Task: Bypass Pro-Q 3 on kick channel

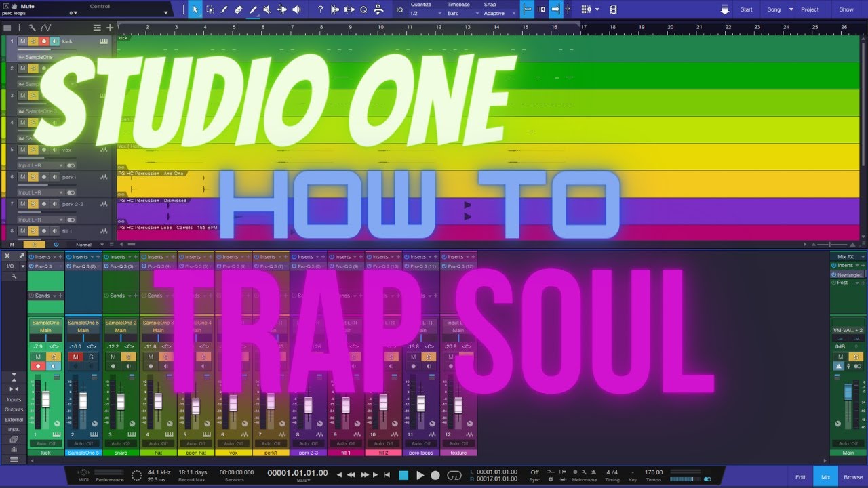Action: pos(31,266)
